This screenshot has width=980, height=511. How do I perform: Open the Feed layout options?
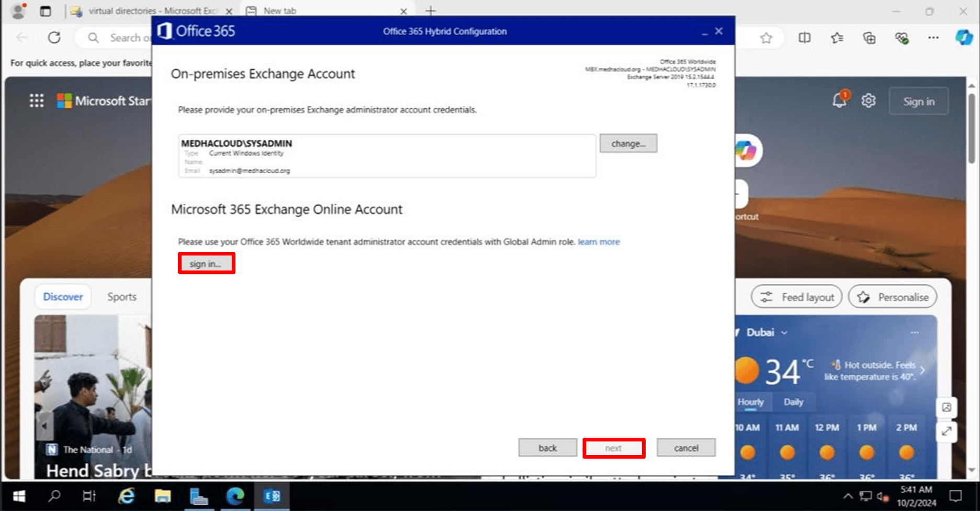click(x=796, y=297)
